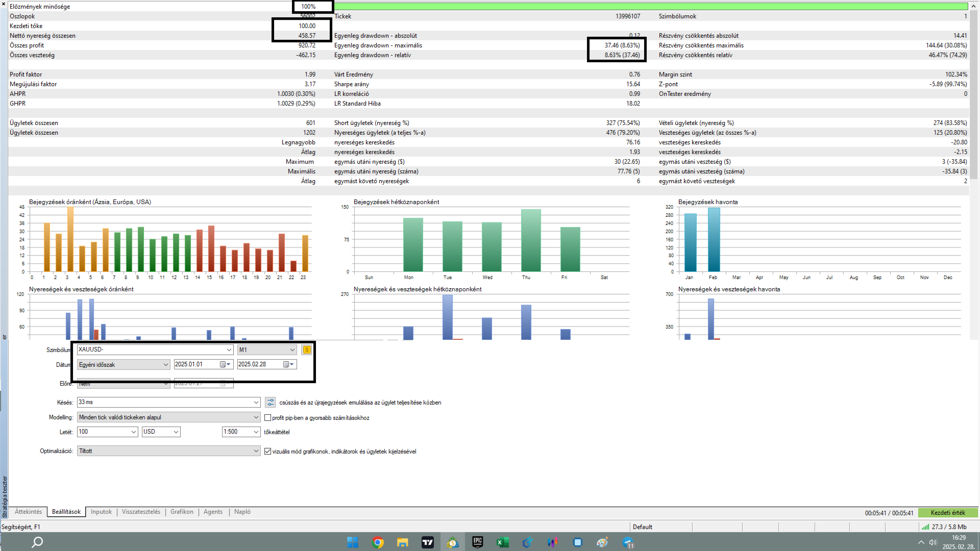The image size is (980, 551).
Task: Launch Excel from the taskbar
Action: (502, 542)
